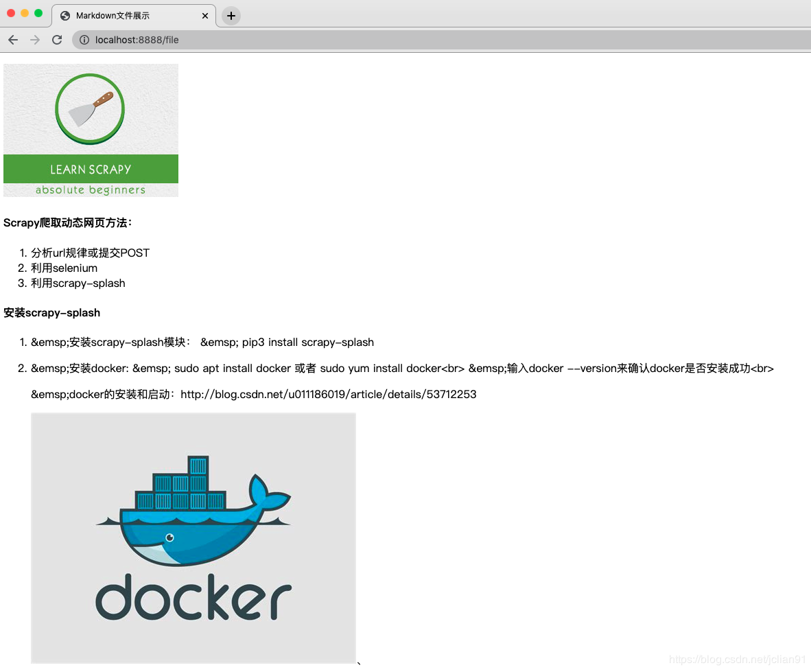Go forward using the browser forward arrow
This screenshot has height=672, width=811.
click(35, 40)
